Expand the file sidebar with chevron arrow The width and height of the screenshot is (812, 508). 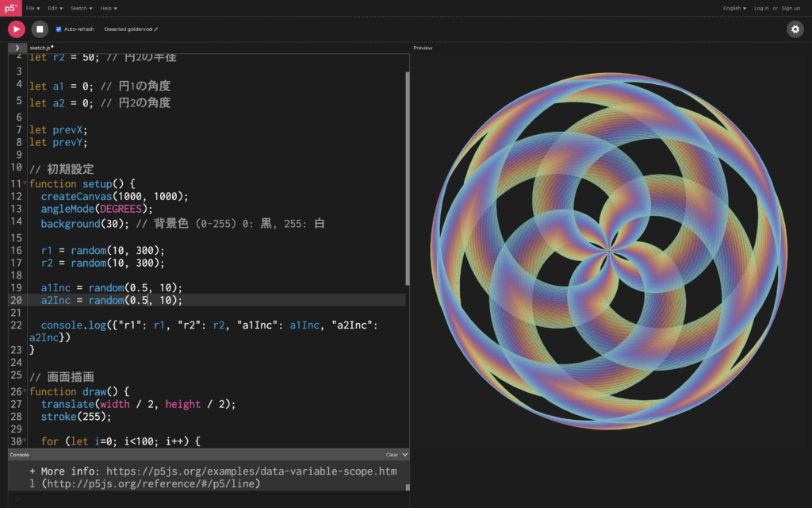(17, 48)
